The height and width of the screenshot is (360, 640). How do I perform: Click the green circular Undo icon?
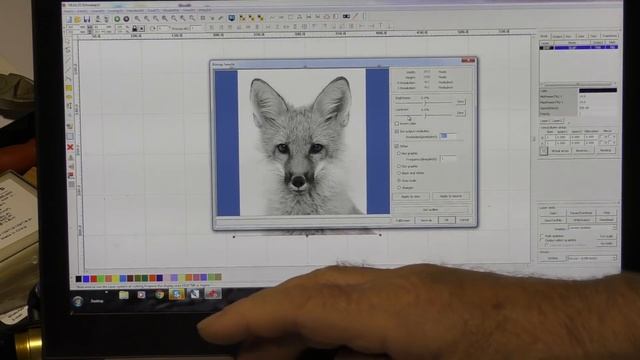tap(117, 19)
